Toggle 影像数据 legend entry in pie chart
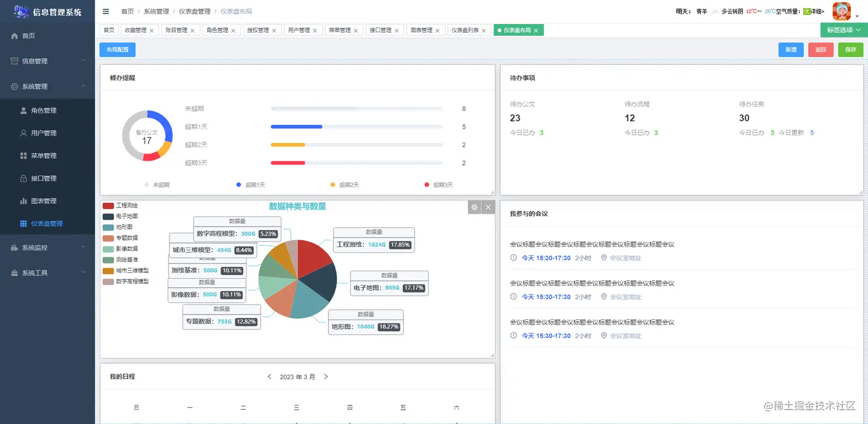Viewport: 868px width, 424px height. pos(120,249)
